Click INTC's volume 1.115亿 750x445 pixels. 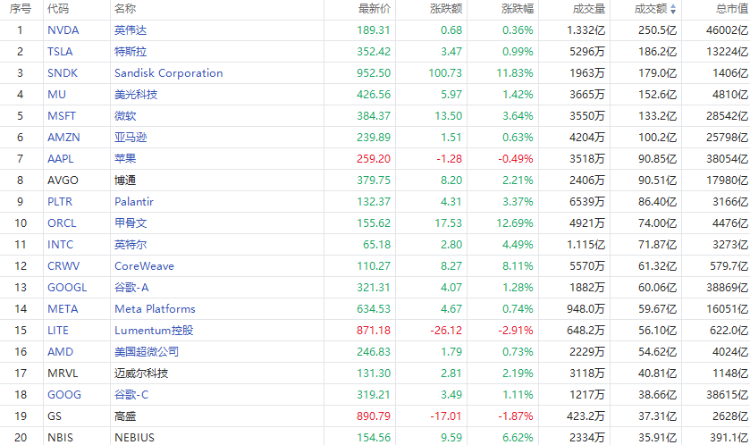586,245
